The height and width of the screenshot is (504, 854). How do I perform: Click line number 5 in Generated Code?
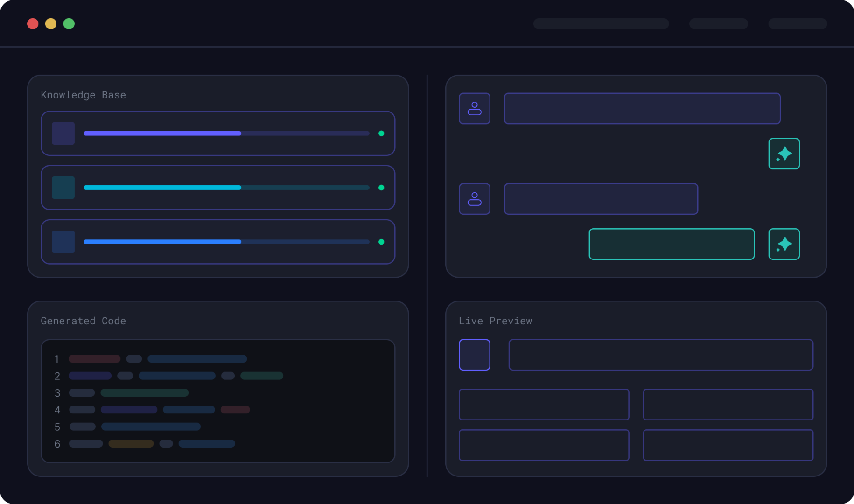pyautogui.click(x=57, y=427)
